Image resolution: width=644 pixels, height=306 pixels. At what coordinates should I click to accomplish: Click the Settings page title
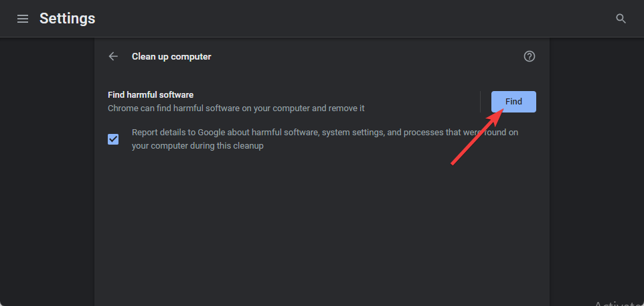coord(68,19)
